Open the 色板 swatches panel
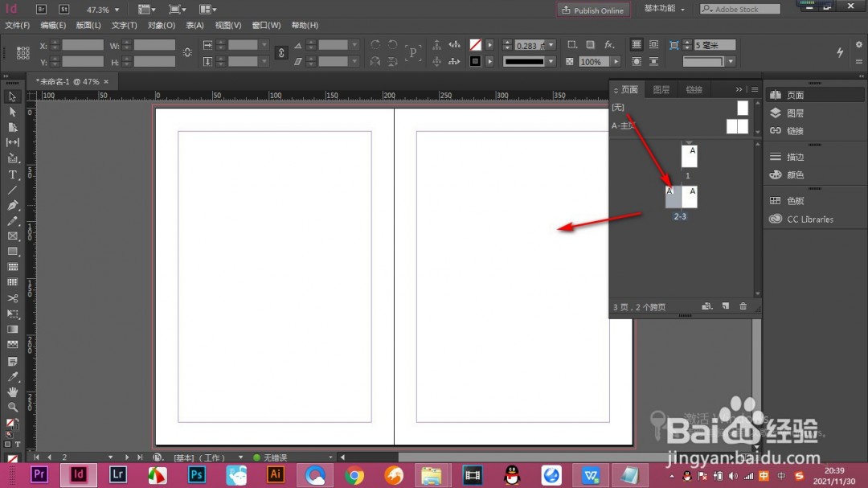The width and height of the screenshot is (868, 488). tap(795, 201)
